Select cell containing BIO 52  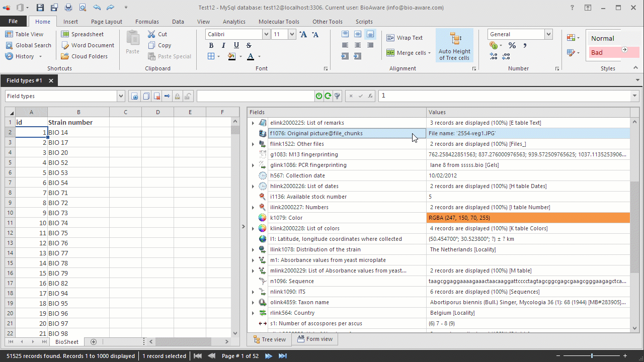tap(78, 162)
